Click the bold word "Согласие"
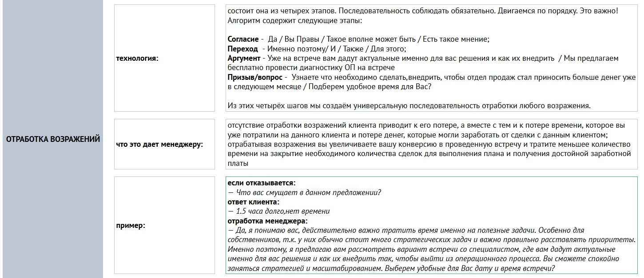644x278 pixels. pyautogui.click(x=243, y=39)
